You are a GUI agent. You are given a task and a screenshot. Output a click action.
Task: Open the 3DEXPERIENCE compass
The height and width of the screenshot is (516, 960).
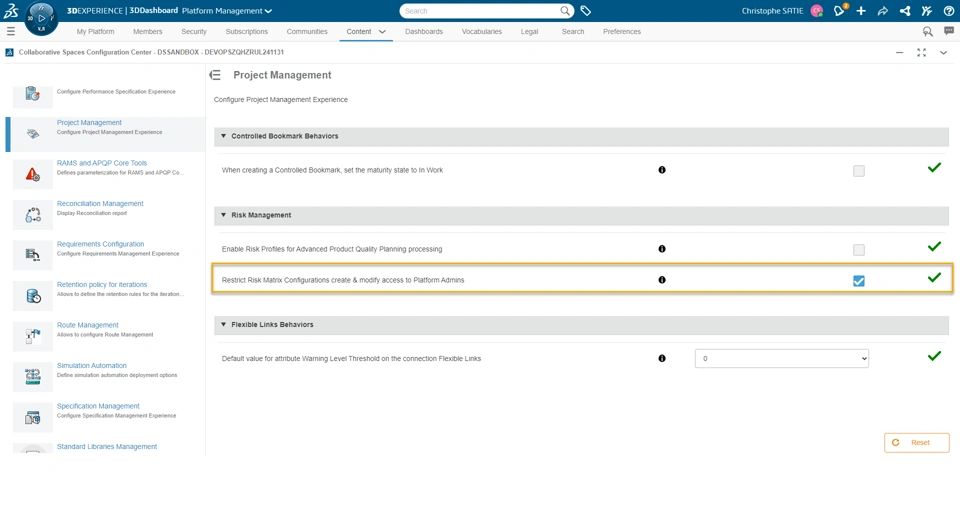tap(41, 18)
